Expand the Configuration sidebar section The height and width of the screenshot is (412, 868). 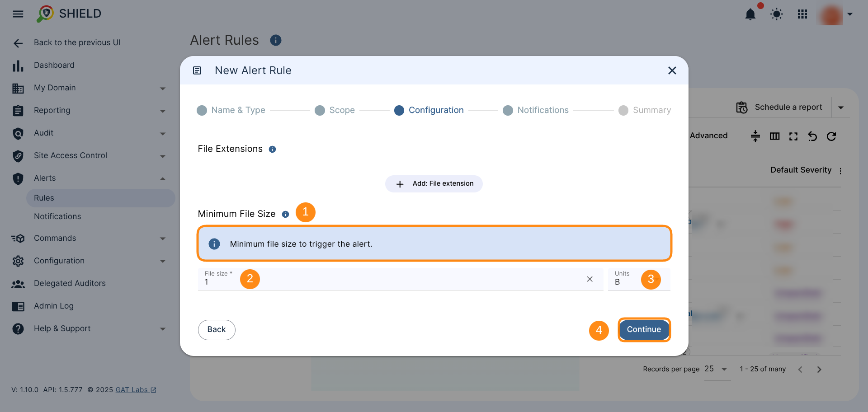click(x=163, y=261)
